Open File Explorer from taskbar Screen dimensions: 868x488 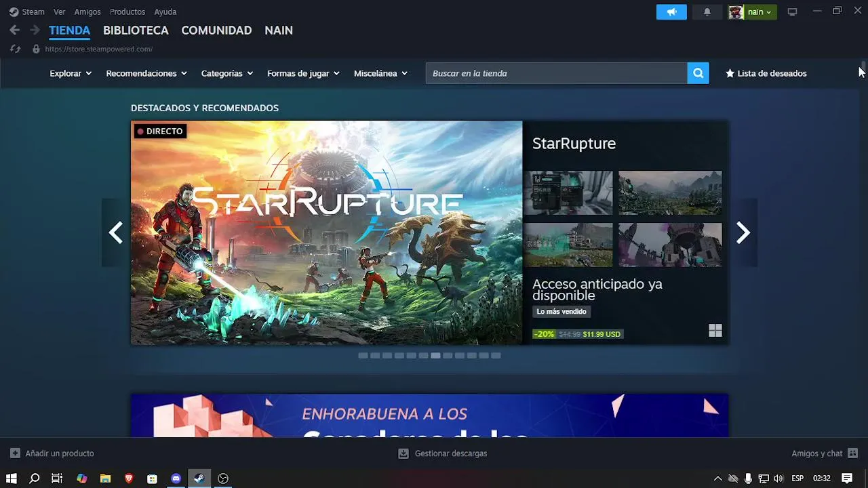click(105, 479)
